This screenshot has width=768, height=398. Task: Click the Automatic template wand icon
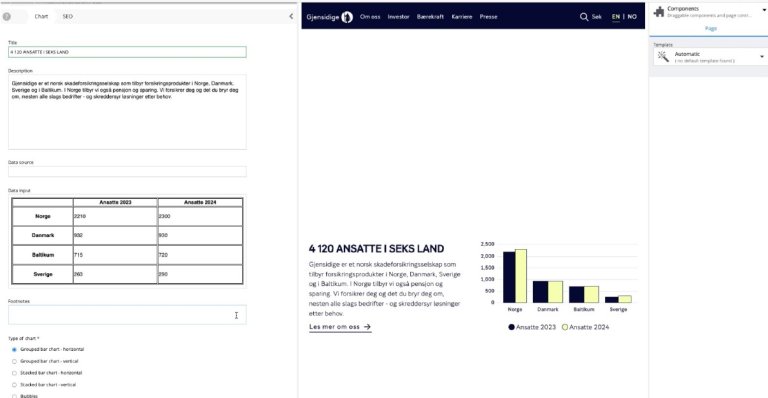tap(663, 57)
